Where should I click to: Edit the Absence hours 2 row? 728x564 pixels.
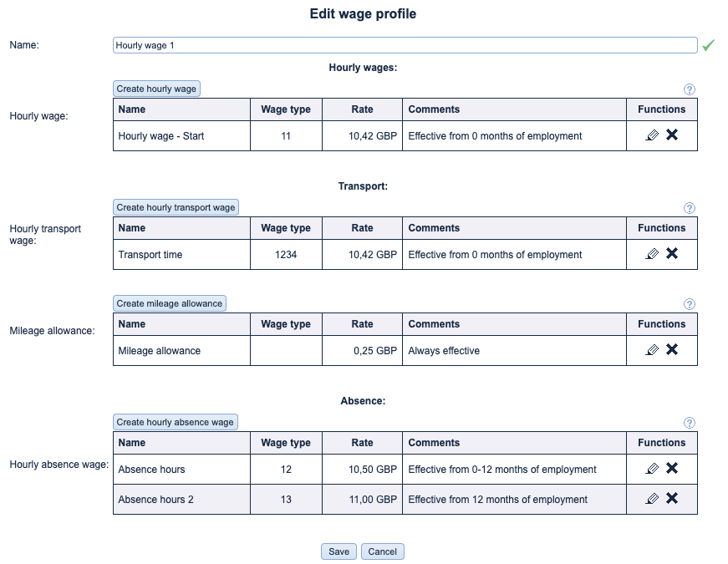pos(652,499)
